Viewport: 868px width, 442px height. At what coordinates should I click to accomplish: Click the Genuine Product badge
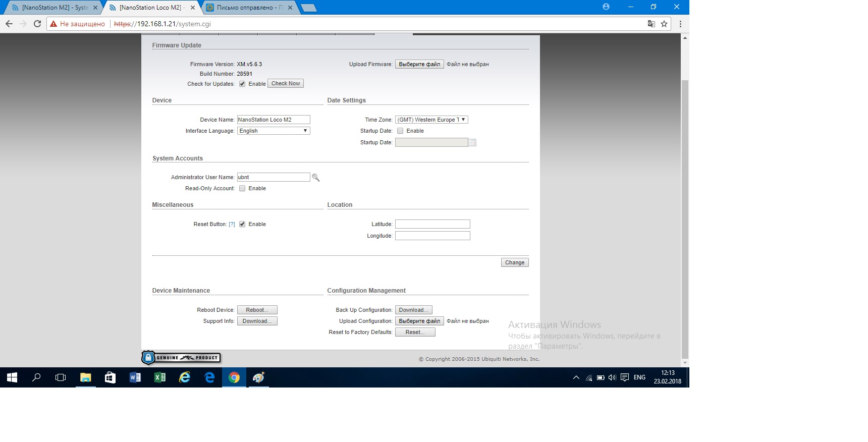181,358
